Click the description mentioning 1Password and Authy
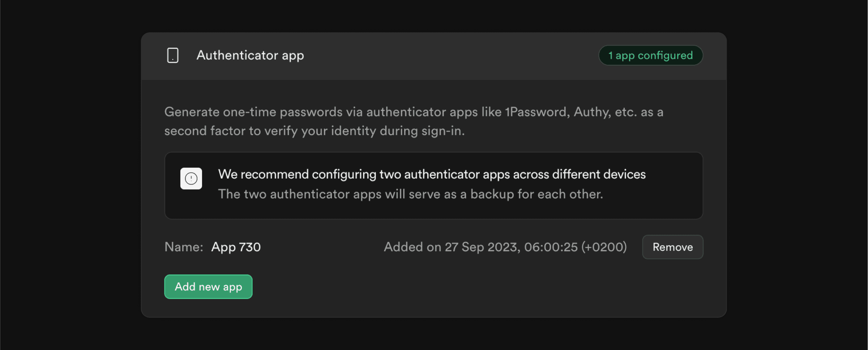This screenshot has height=350, width=868. pyautogui.click(x=414, y=121)
